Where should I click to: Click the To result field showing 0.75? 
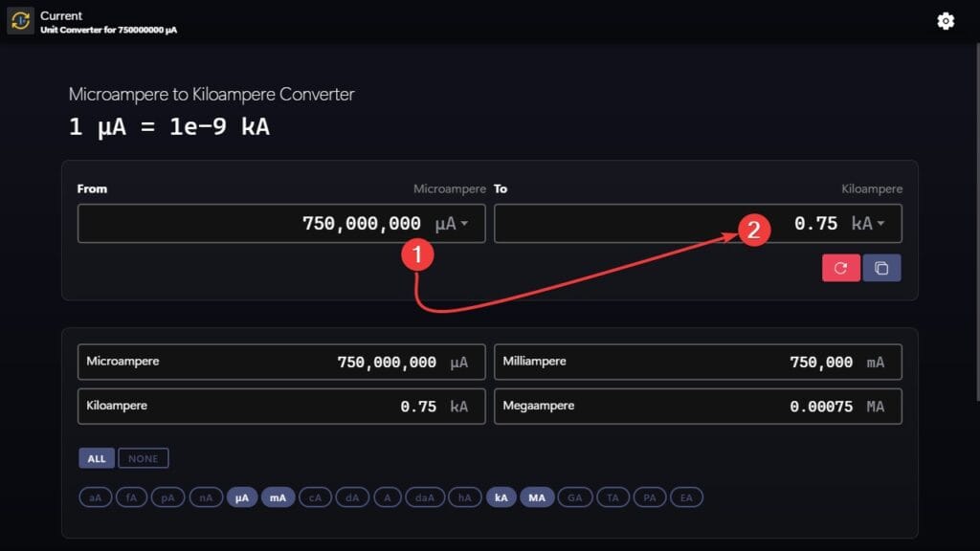pos(698,223)
